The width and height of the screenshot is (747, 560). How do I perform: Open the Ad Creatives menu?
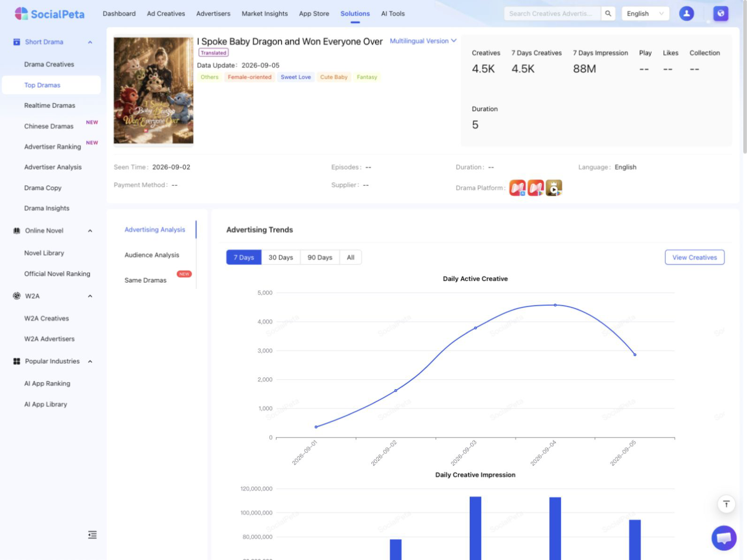click(x=166, y=14)
